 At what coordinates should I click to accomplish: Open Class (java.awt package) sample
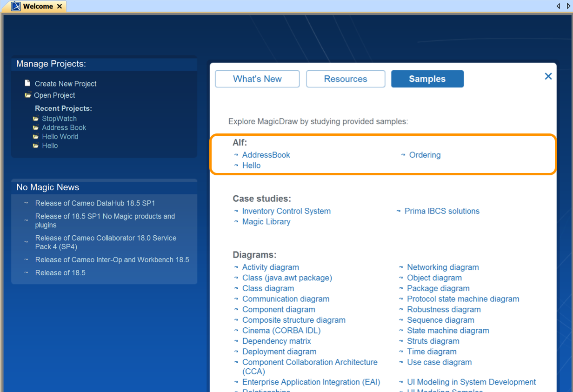(x=287, y=278)
